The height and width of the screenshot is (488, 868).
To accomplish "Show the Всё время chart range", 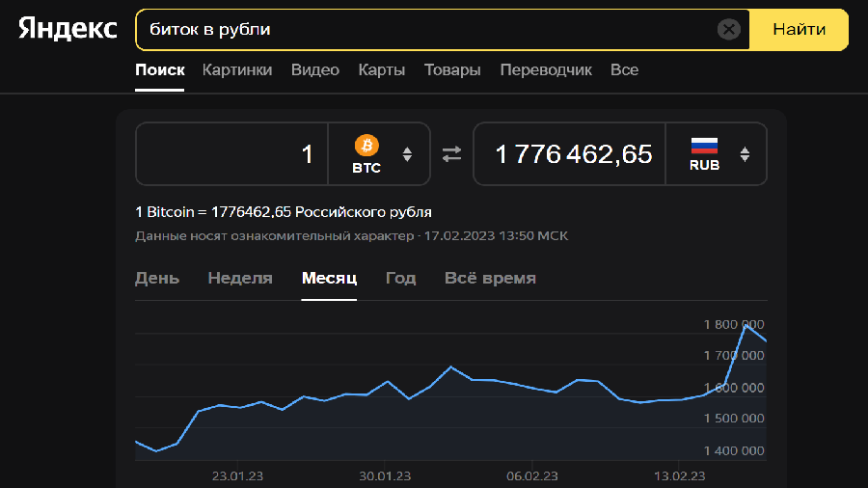I will pos(490,279).
